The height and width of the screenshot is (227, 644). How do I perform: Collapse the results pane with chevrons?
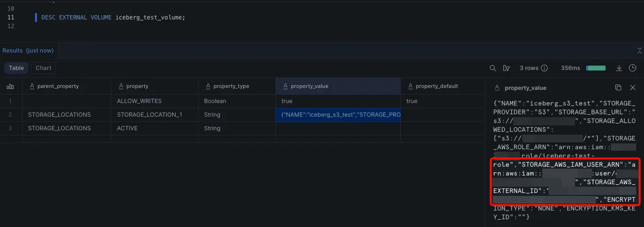640,51
